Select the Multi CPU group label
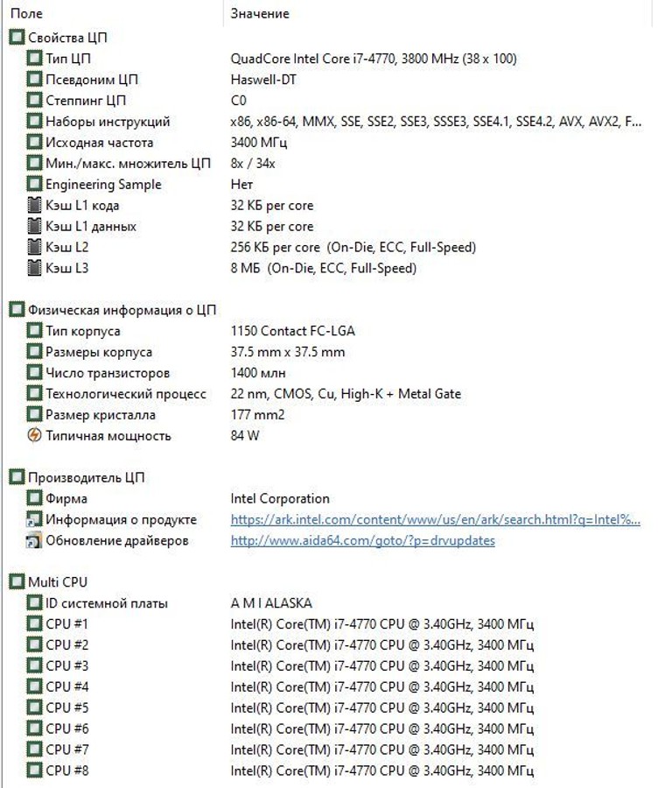This screenshot has height=788, width=672. 58,582
